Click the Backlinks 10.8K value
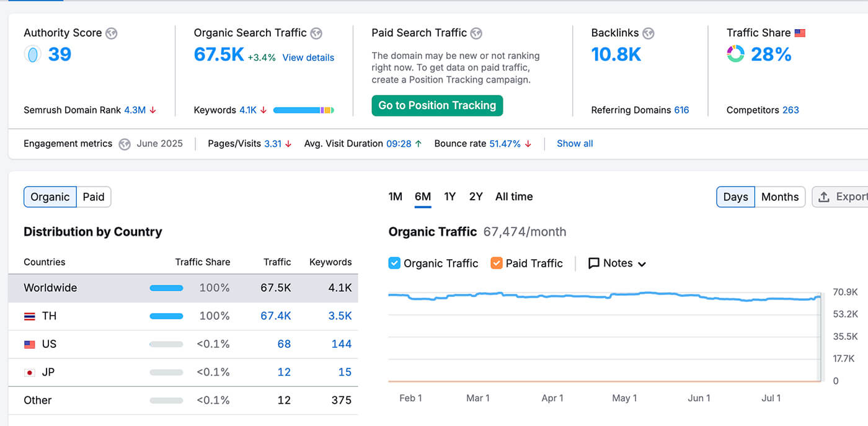 coord(616,55)
